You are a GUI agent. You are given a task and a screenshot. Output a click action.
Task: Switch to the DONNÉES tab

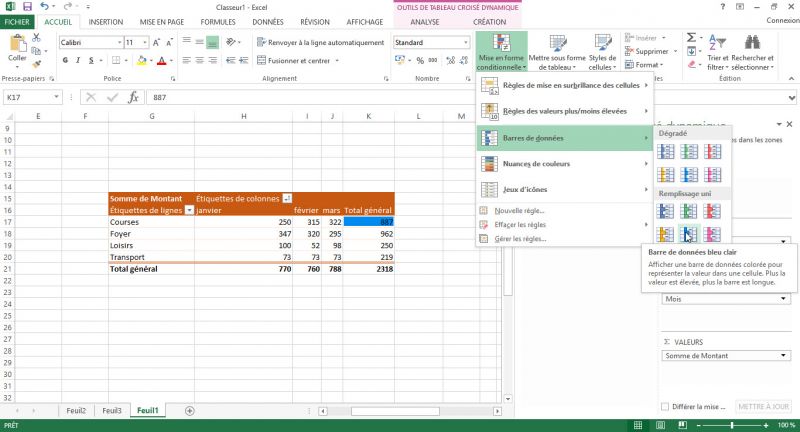(x=268, y=22)
